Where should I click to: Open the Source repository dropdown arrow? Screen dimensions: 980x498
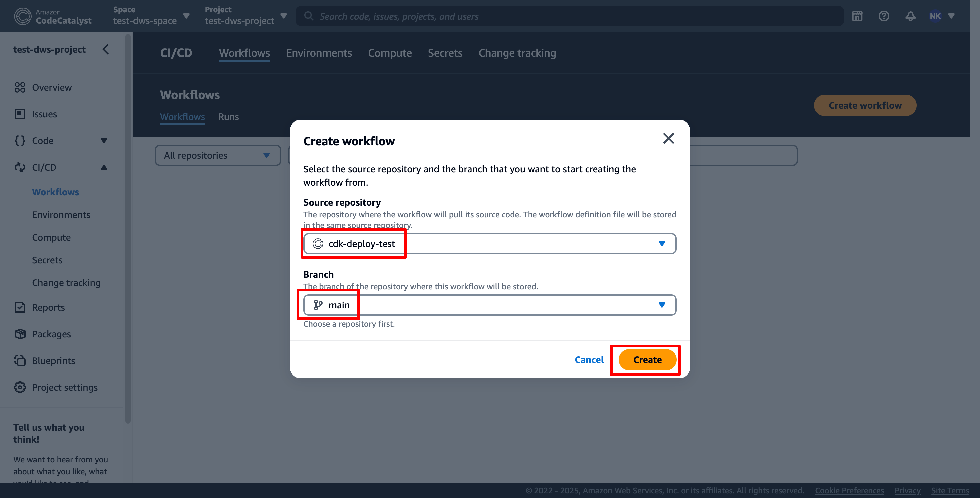click(x=662, y=243)
